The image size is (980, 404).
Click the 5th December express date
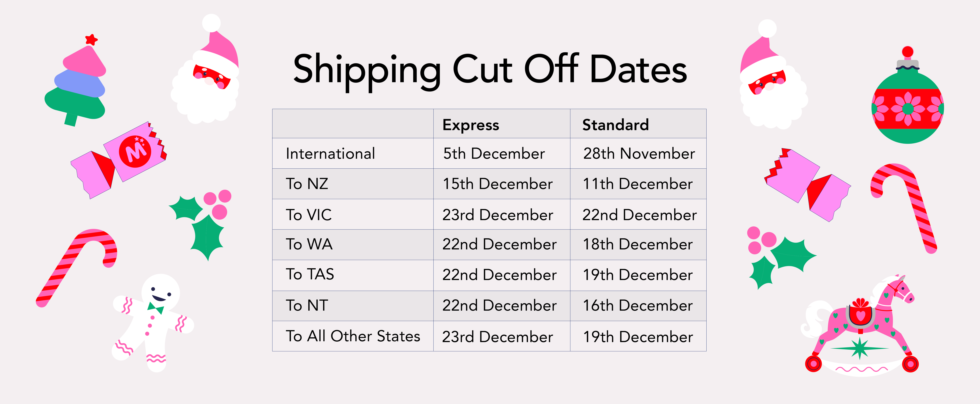pyautogui.click(x=494, y=154)
